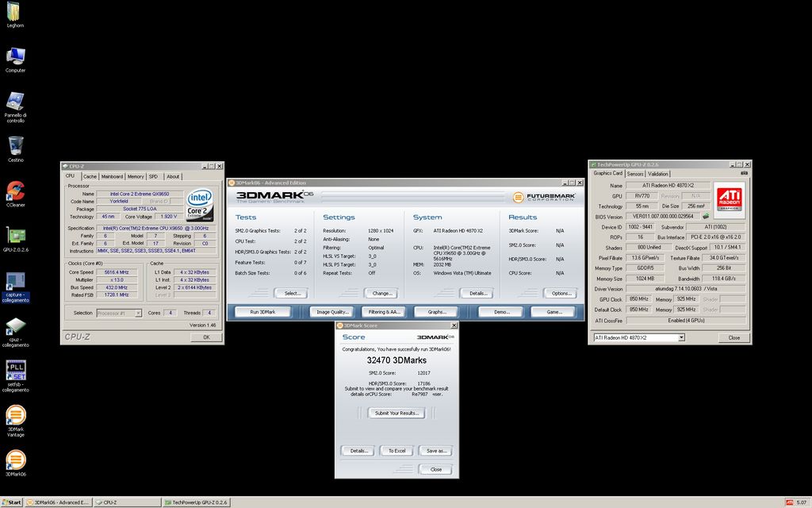The height and width of the screenshot is (508, 812).
Task: Click the ATI CrossFire field Enabled (4 GPUs)
Action: click(x=686, y=321)
